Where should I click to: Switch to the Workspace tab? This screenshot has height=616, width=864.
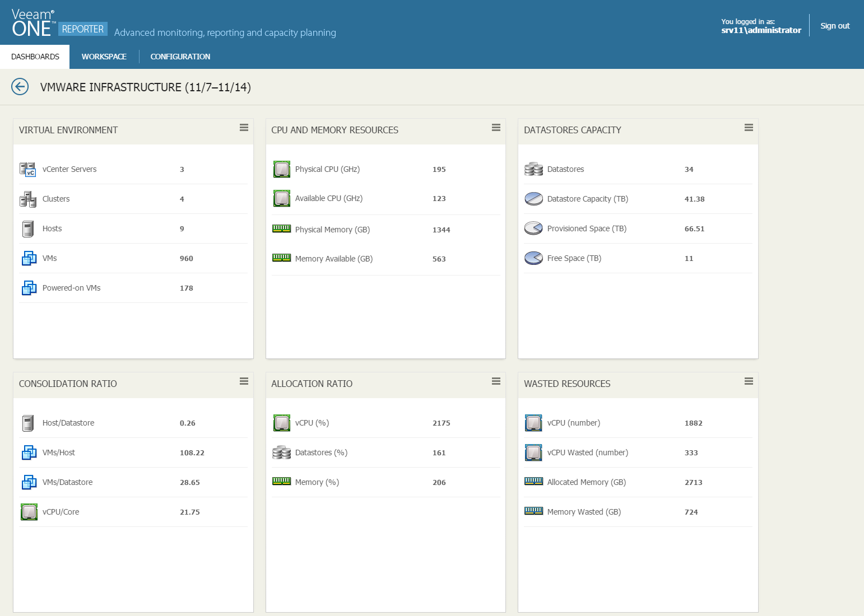click(x=104, y=57)
